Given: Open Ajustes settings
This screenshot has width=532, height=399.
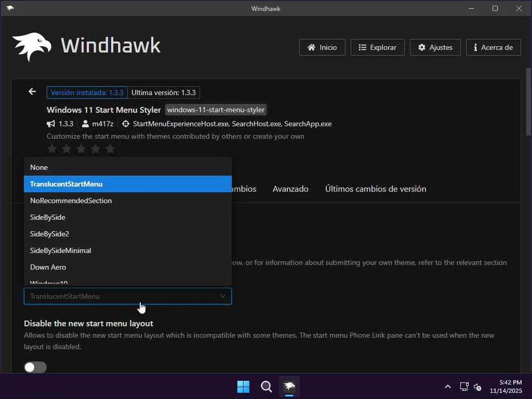Looking at the screenshot, I should click(x=435, y=47).
